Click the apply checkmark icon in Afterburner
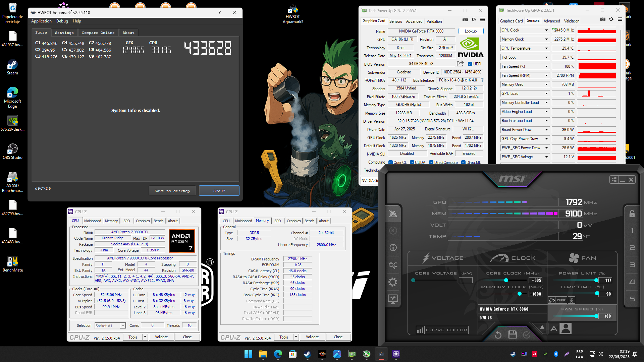Image resolution: width=644 pixels, height=362 pixels. tap(527, 335)
